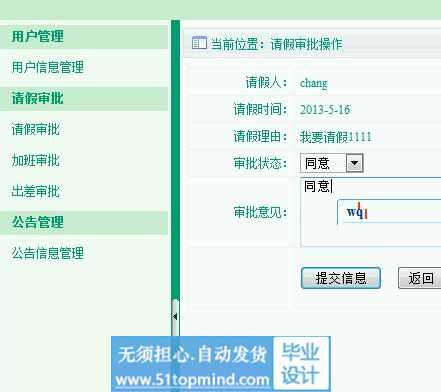The width and height of the screenshot is (441, 392).
Task: Select the 公告管理 section header
Action: click(x=84, y=222)
